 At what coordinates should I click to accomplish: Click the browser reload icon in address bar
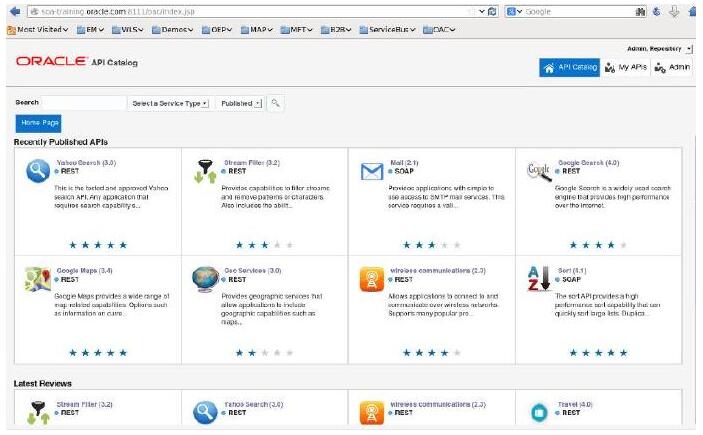coord(492,12)
